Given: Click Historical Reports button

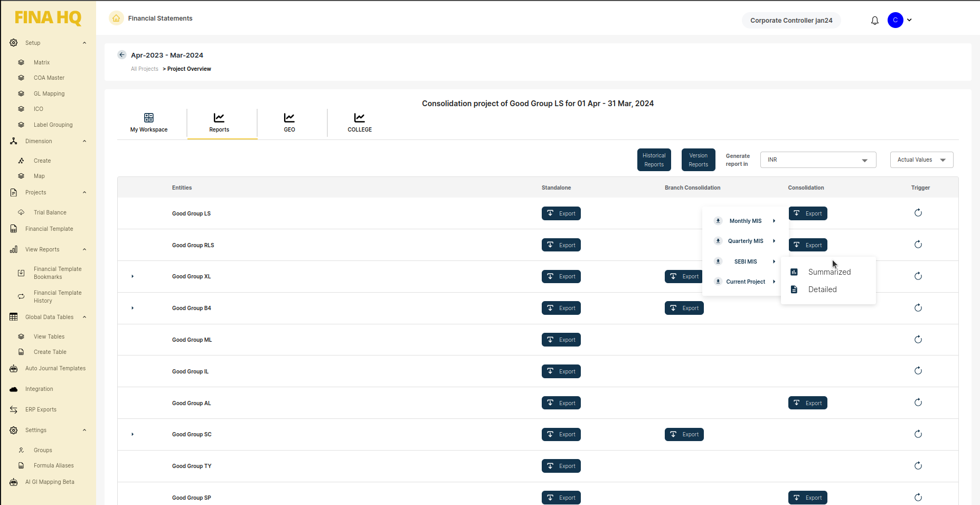Looking at the screenshot, I should pyautogui.click(x=654, y=160).
